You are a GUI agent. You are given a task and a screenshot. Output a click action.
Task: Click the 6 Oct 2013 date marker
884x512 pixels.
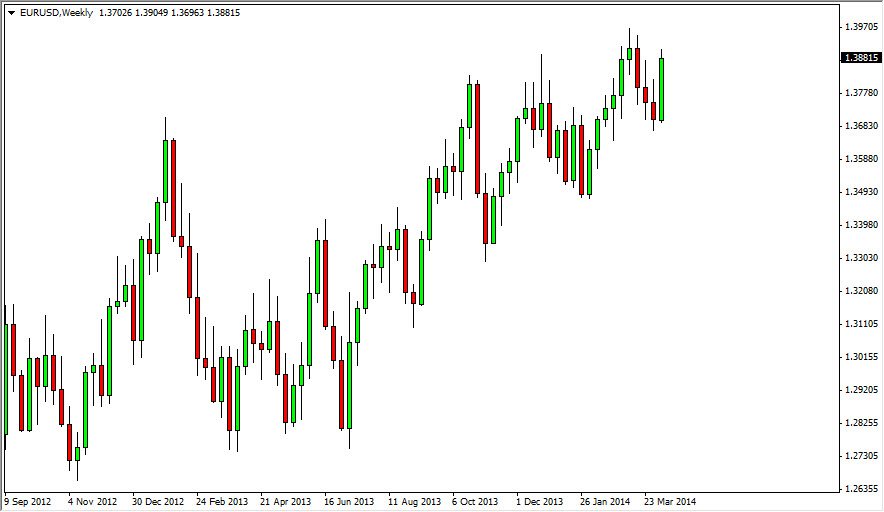tap(475, 501)
